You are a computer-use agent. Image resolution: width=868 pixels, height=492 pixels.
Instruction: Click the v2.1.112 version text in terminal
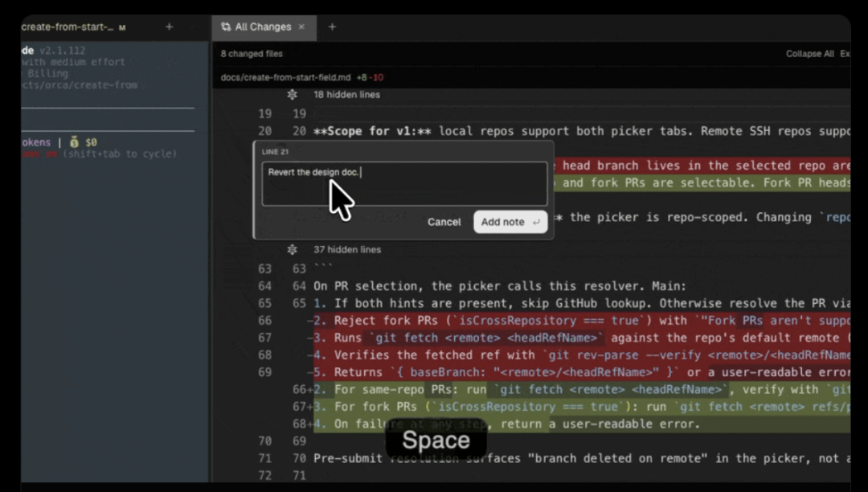[x=62, y=51]
